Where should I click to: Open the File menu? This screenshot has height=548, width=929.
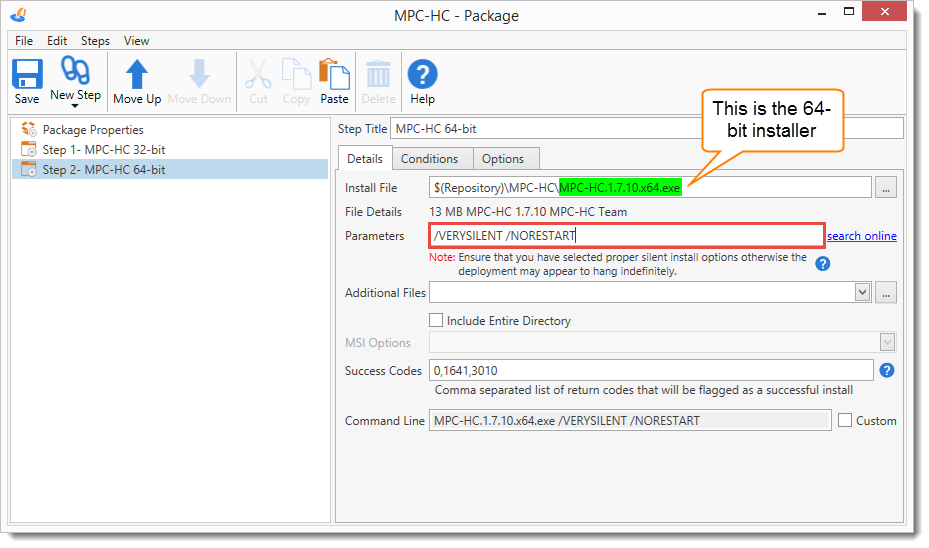24,41
